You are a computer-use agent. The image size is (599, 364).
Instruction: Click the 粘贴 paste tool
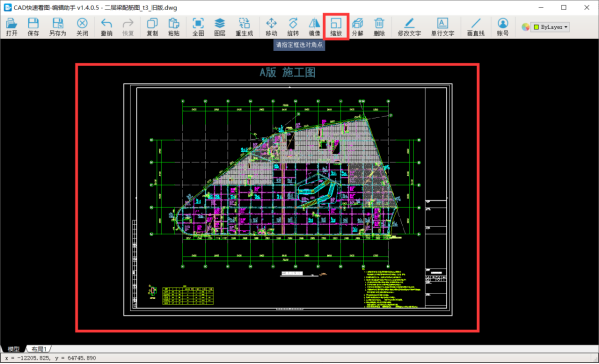pos(173,27)
